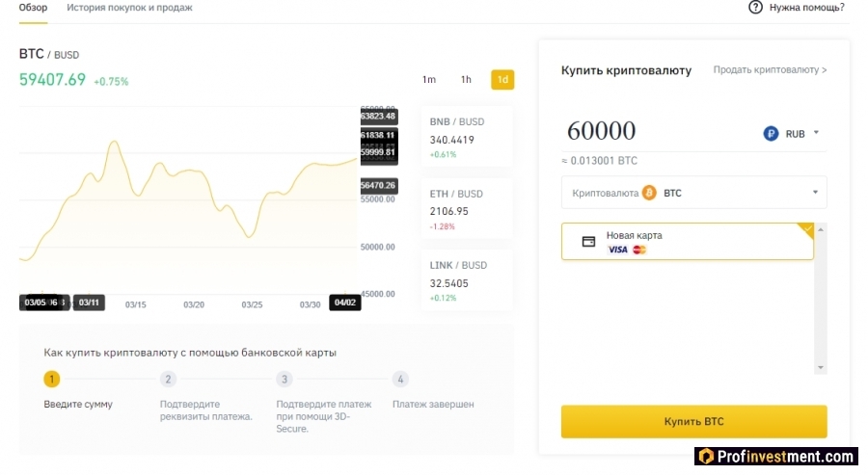Click the orange BTC coin icon
This screenshot has width=868, height=475.
(649, 193)
